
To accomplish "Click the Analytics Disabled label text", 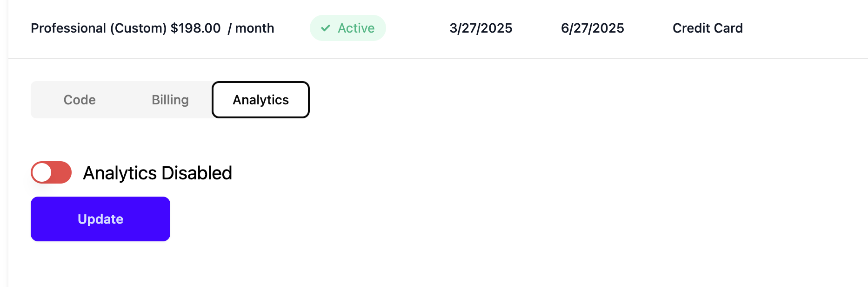I will point(157,173).
